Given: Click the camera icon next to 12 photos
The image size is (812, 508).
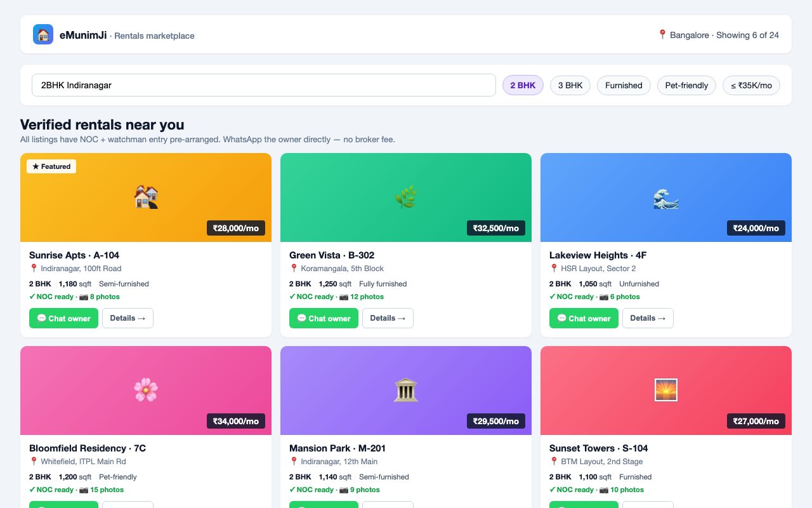Looking at the screenshot, I should click(343, 297).
